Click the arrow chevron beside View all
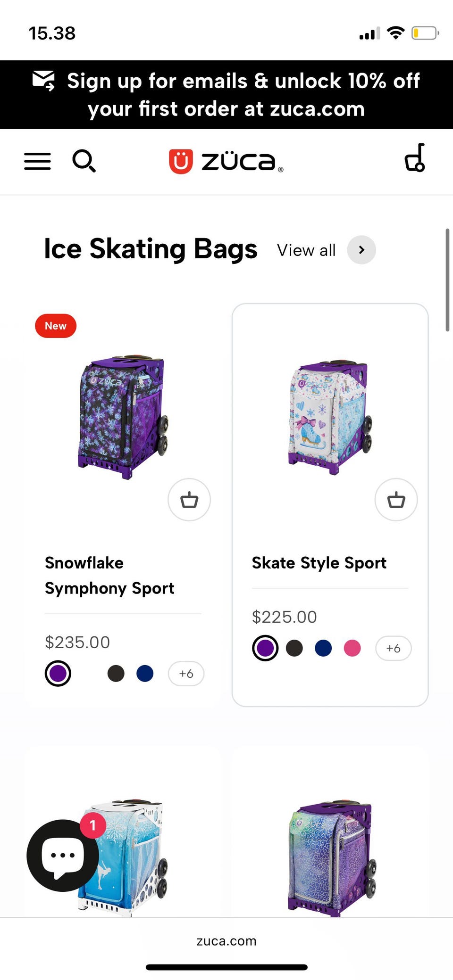This screenshot has width=453, height=980. tap(361, 250)
